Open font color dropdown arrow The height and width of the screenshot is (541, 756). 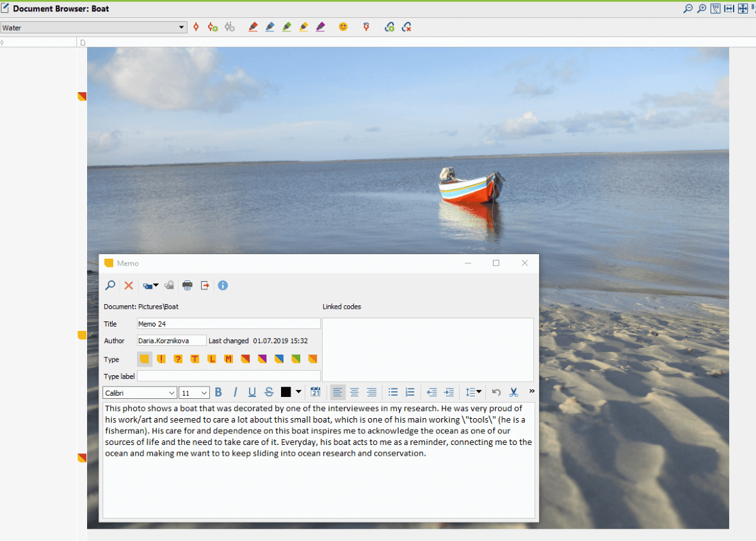299,392
